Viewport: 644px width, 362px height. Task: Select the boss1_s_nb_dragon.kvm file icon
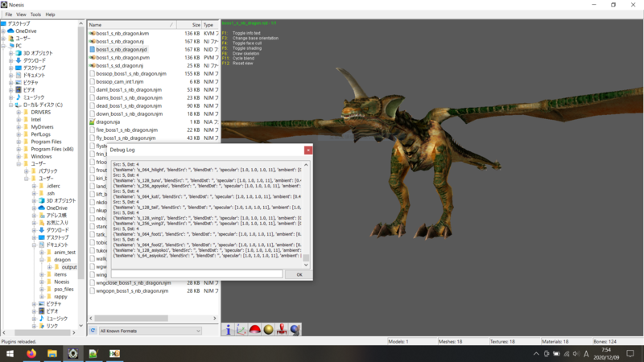coord(93,33)
